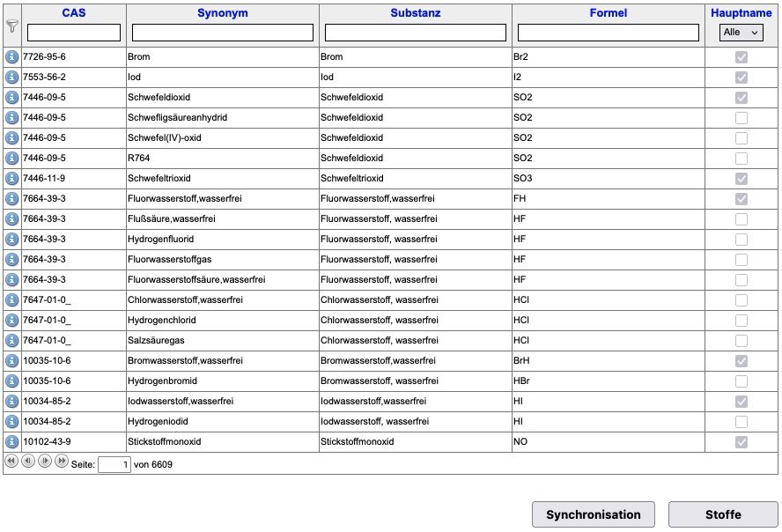Jump to last page arrow
The width and height of the screenshot is (782, 532).
[62, 461]
